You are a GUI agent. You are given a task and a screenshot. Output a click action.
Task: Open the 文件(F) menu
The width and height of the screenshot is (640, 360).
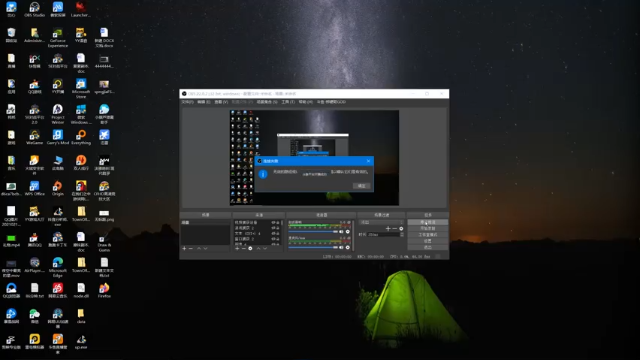(x=187, y=102)
